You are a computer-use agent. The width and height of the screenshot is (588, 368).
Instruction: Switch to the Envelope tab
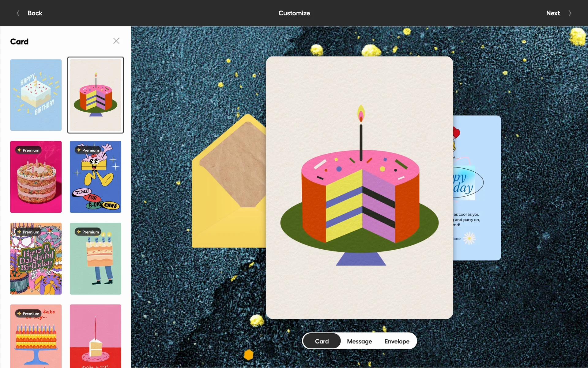397,341
